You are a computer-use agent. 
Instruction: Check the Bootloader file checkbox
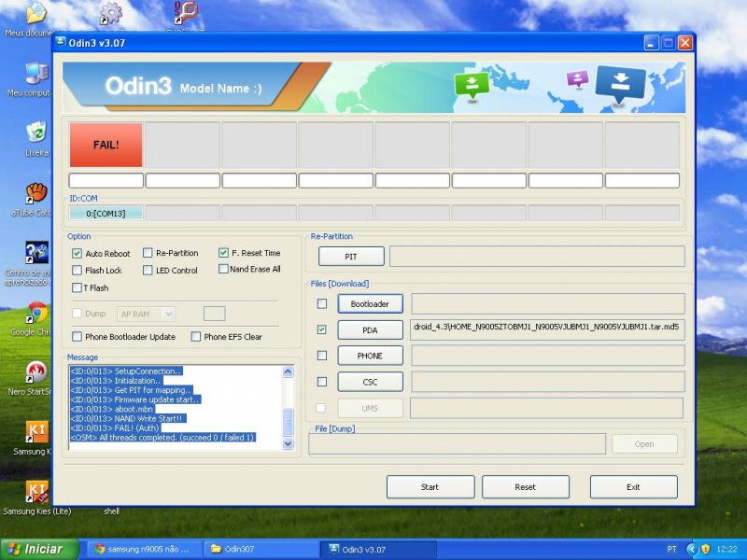(x=322, y=303)
